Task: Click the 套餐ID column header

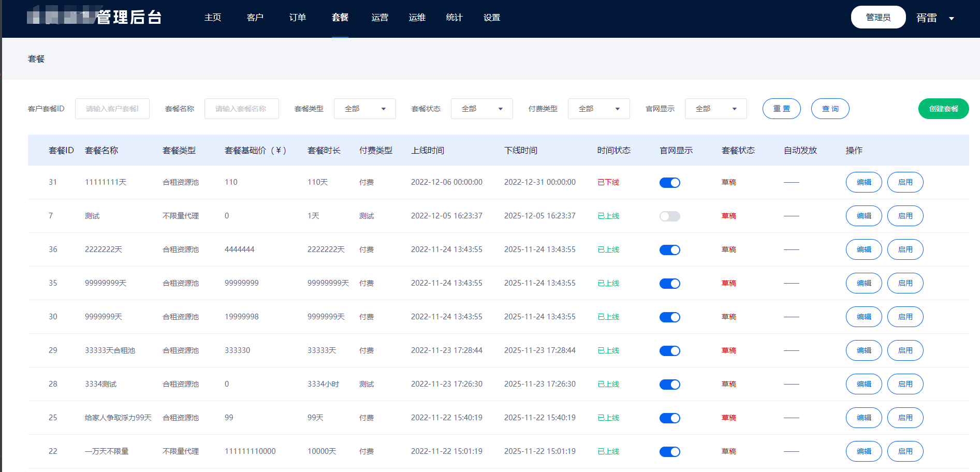Action: coord(61,150)
